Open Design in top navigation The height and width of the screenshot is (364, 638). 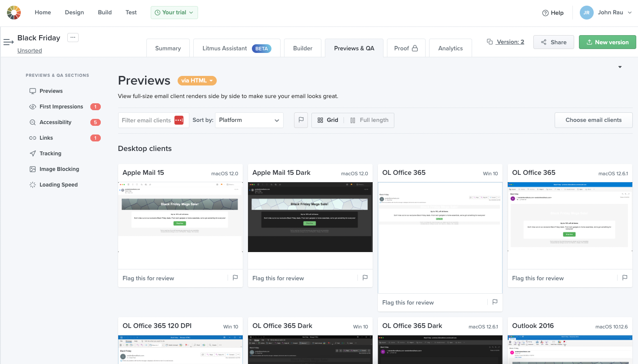click(x=74, y=13)
